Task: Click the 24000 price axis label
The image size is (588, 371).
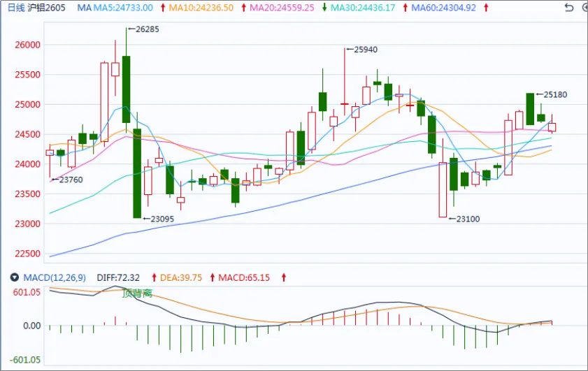Action: click(x=27, y=164)
